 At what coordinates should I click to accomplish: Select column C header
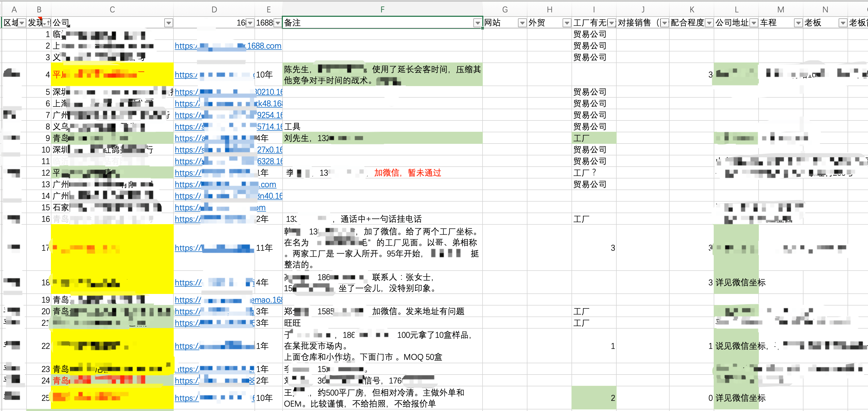[x=112, y=9]
